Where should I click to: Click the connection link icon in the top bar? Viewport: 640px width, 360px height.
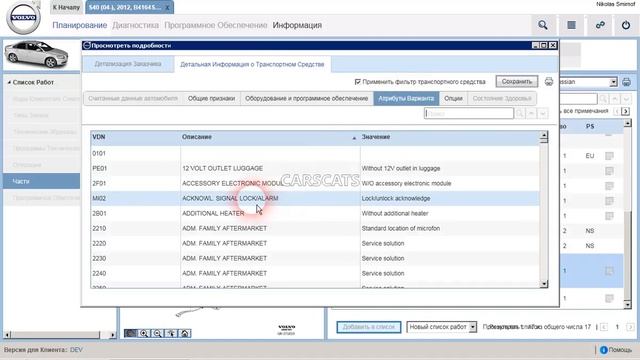point(600,25)
